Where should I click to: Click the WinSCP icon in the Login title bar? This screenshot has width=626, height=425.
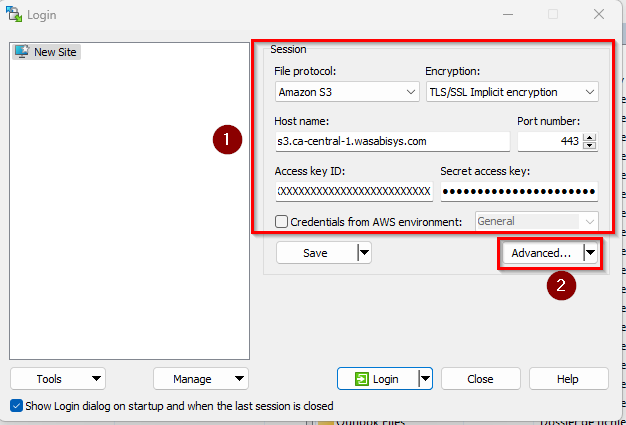(x=14, y=14)
